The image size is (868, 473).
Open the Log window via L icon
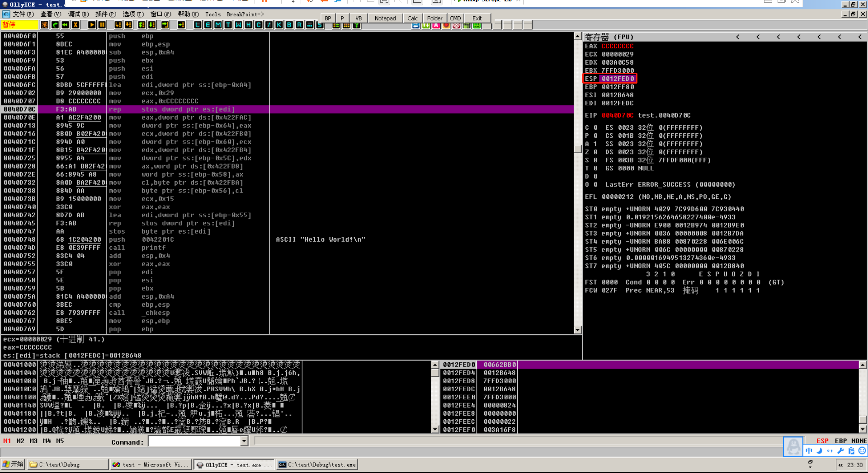198,25
